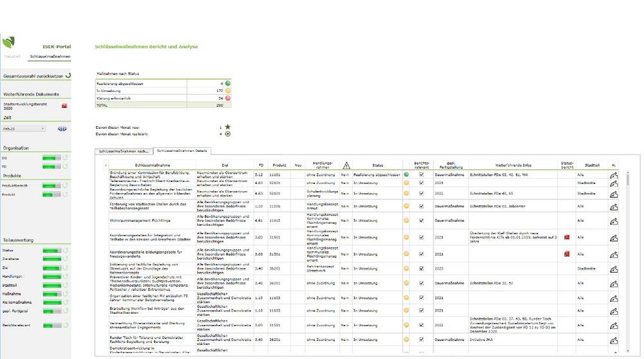644x359 pixels.
Task: Open edit icon for Erarbeitung Workflow row
Action: pos(614,311)
